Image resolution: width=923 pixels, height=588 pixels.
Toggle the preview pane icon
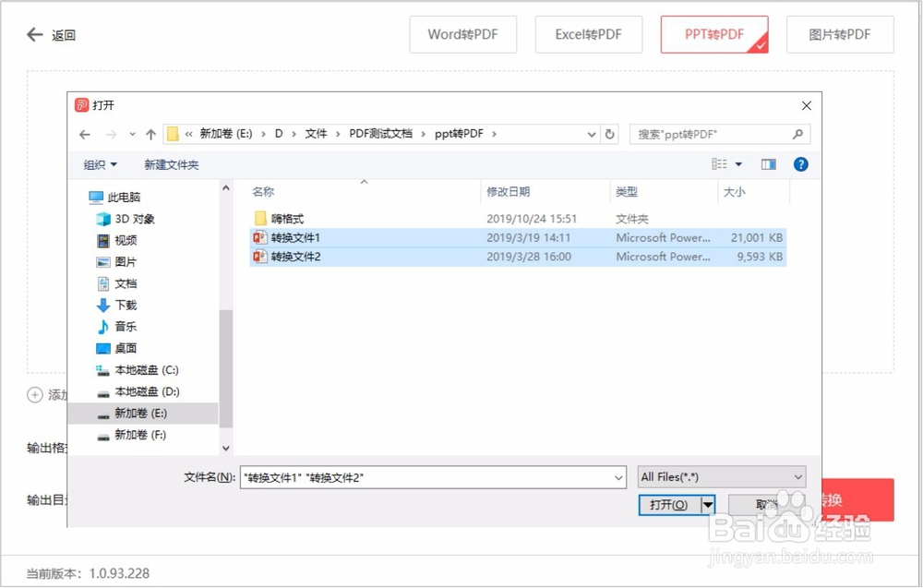tap(769, 163)
